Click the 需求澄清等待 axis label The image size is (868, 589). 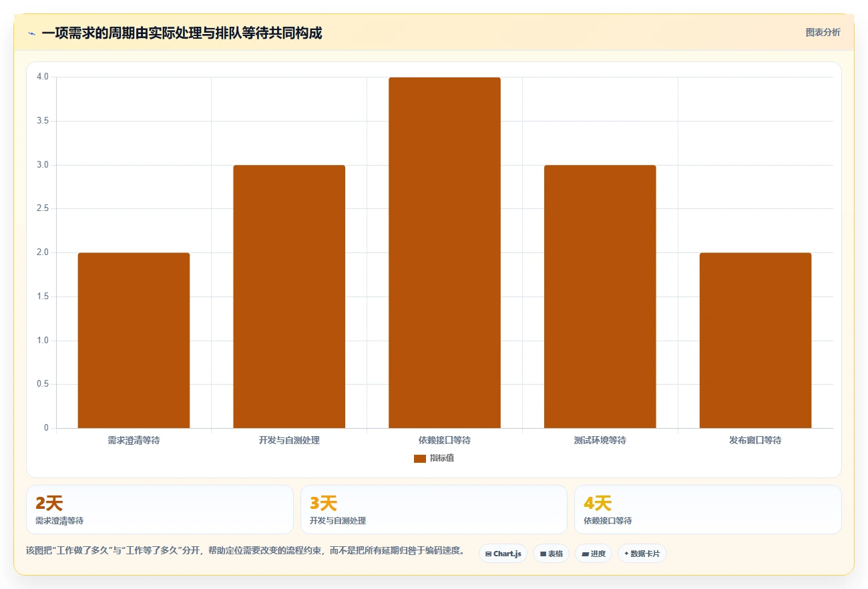pos(134,441)
